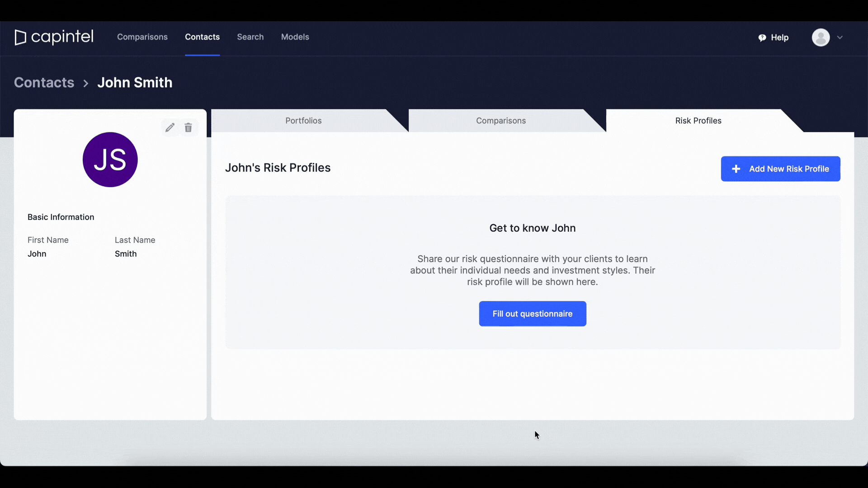Viewport: 868px width, 488px height.
Task: Click the capintel logo
Action: (54, 37)
